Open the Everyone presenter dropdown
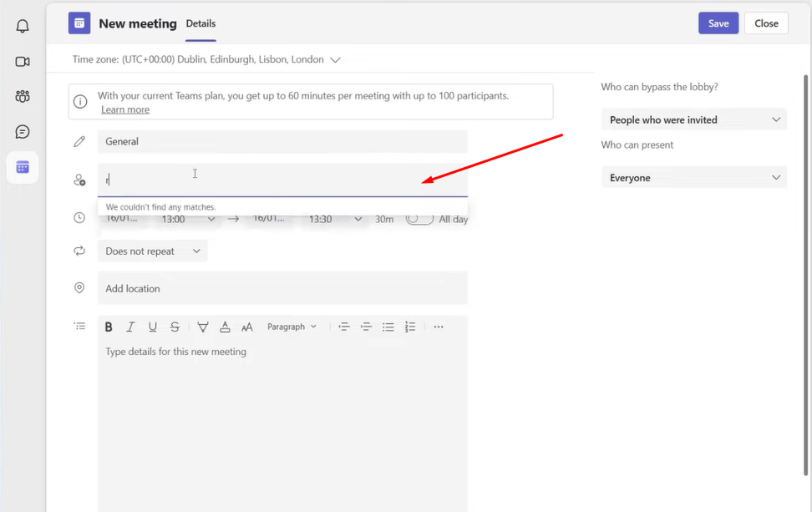This screenshot has width=812, height=512. pos(693,177)
